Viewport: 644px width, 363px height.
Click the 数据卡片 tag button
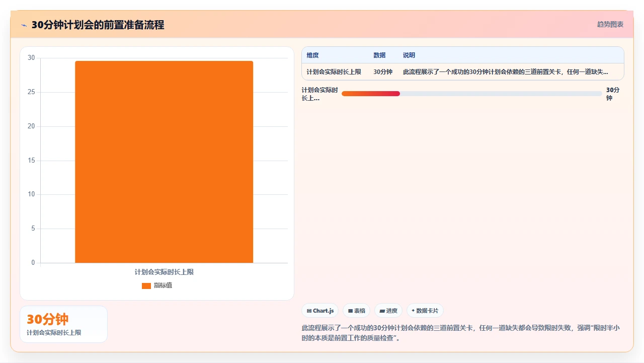pyautogui.click(x=425, y=311)
